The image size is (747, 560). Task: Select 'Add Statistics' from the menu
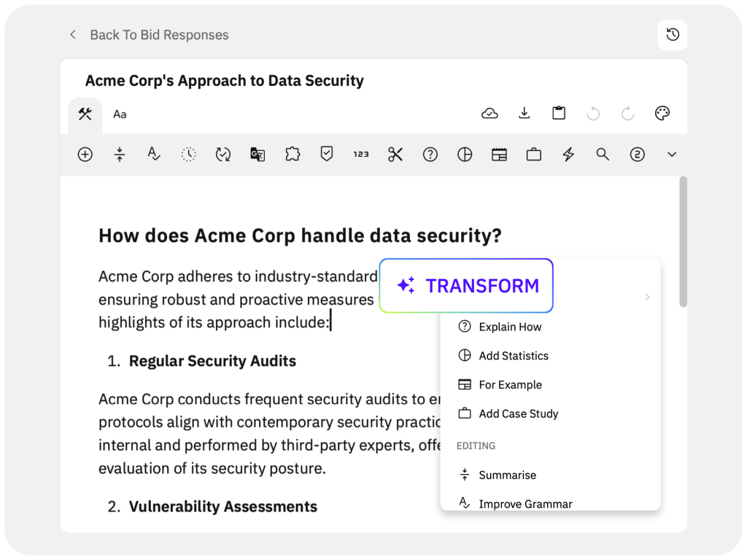tap(513, 356)
